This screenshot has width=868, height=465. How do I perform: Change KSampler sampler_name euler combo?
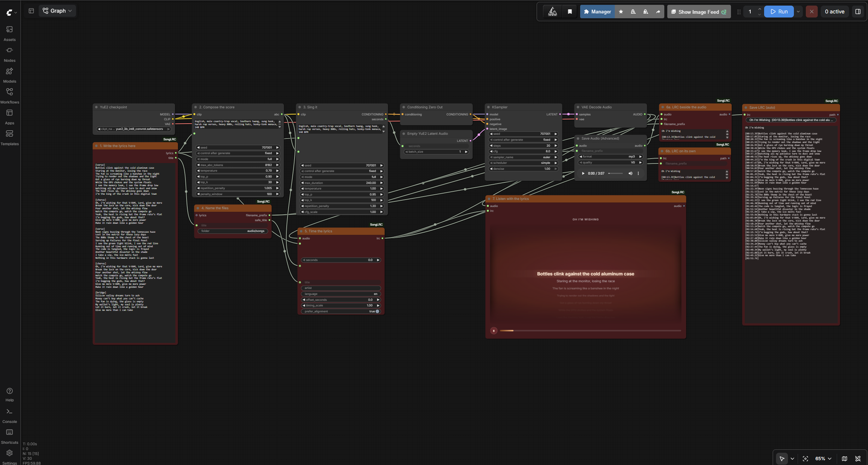(x=524, y=157)
